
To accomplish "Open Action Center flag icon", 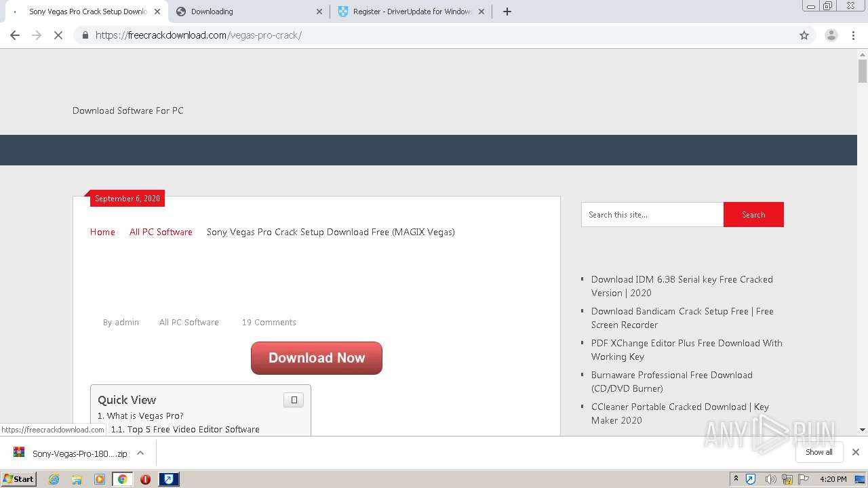I will coord(804,479).
